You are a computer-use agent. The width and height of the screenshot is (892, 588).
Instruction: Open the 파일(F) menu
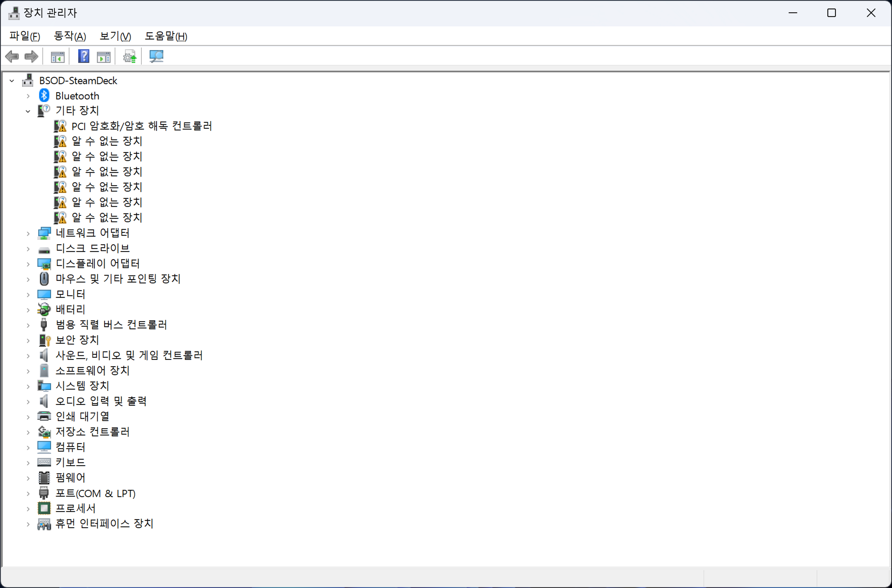pos(25,36)
